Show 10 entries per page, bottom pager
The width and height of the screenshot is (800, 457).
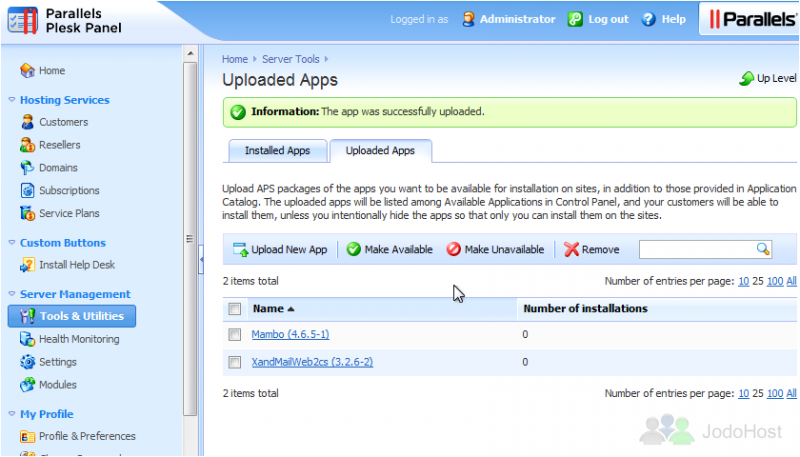(x=743, y=393)
